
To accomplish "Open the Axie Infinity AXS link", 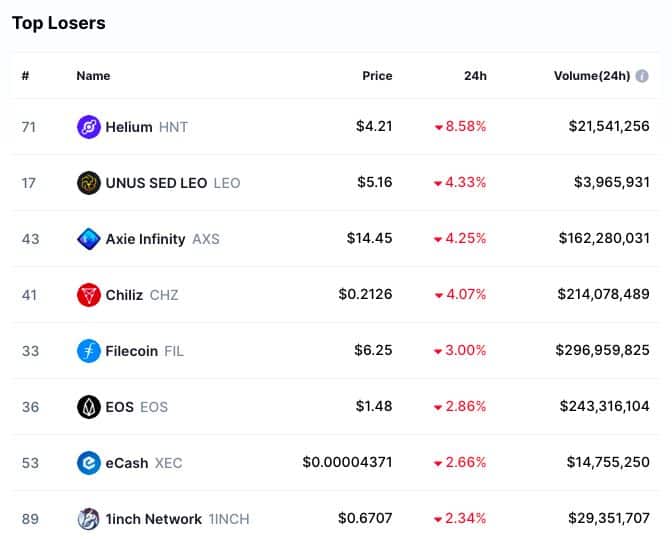I will (162, 239).
